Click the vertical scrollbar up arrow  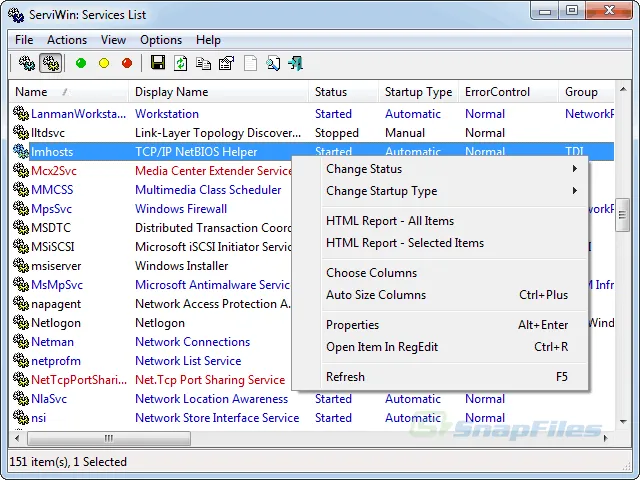pos(623,89)
